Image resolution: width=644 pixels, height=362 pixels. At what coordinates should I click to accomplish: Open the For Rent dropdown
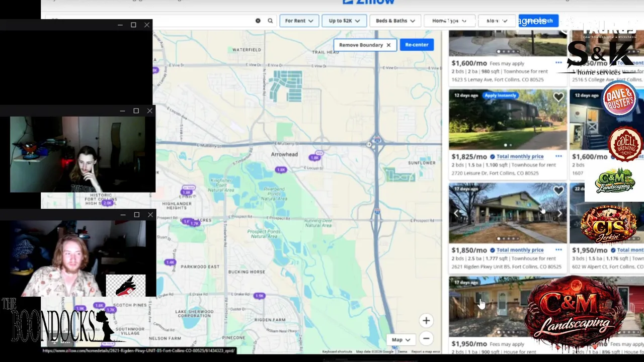(x=299, y=21)
